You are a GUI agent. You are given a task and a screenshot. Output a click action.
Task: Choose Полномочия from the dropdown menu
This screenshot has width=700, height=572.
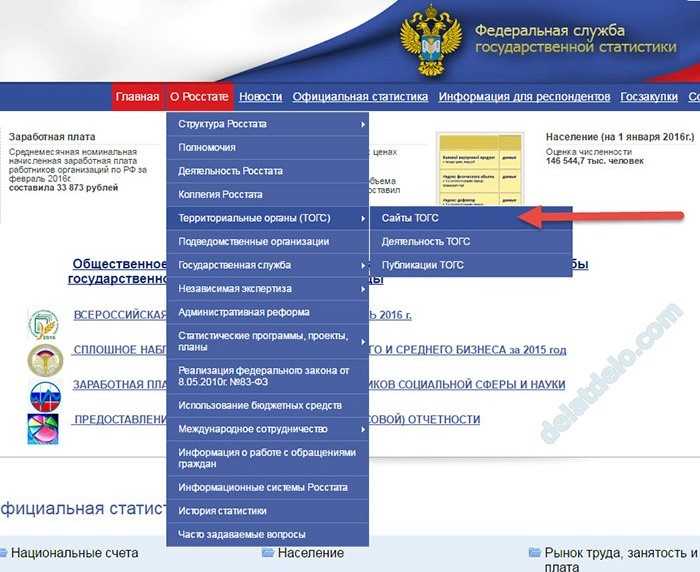(x=267, y=147)
